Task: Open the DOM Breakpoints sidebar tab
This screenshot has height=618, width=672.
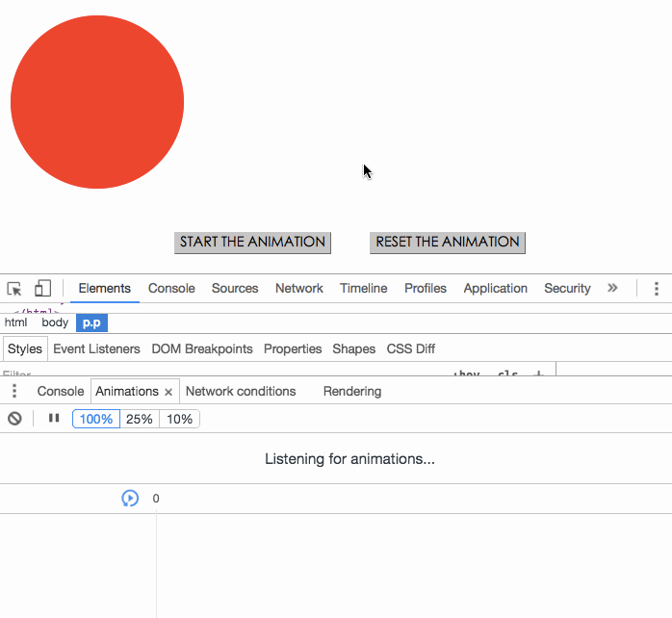Action: [x=202, y=348]
